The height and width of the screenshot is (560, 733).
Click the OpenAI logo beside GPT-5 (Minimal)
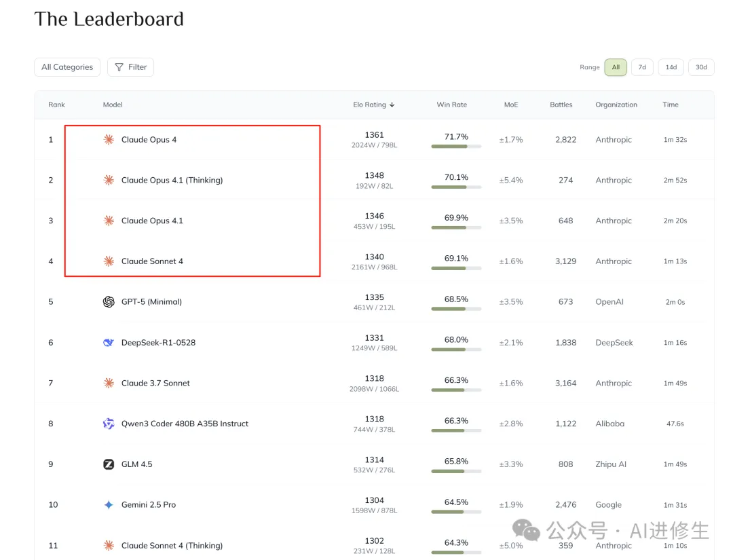click(x=109, y=301)
